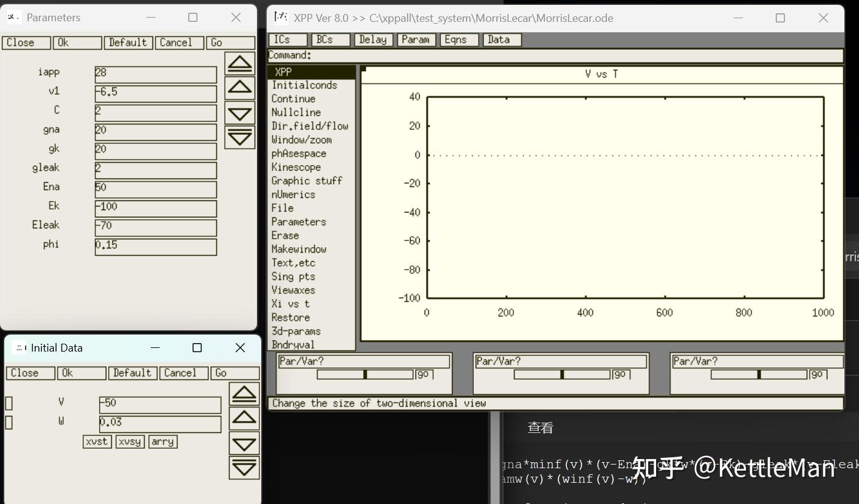Image resolution: width=859 pixels, height=504 pixels.
Task: Click the single down-arrow stepper in Parameters window
Action: (x=240, y=113)
